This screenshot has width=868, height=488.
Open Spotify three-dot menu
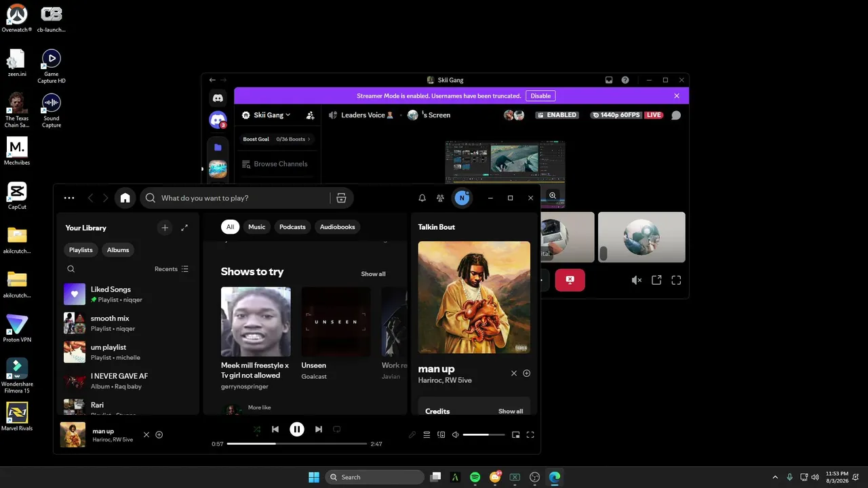click(x=68, y=198)
